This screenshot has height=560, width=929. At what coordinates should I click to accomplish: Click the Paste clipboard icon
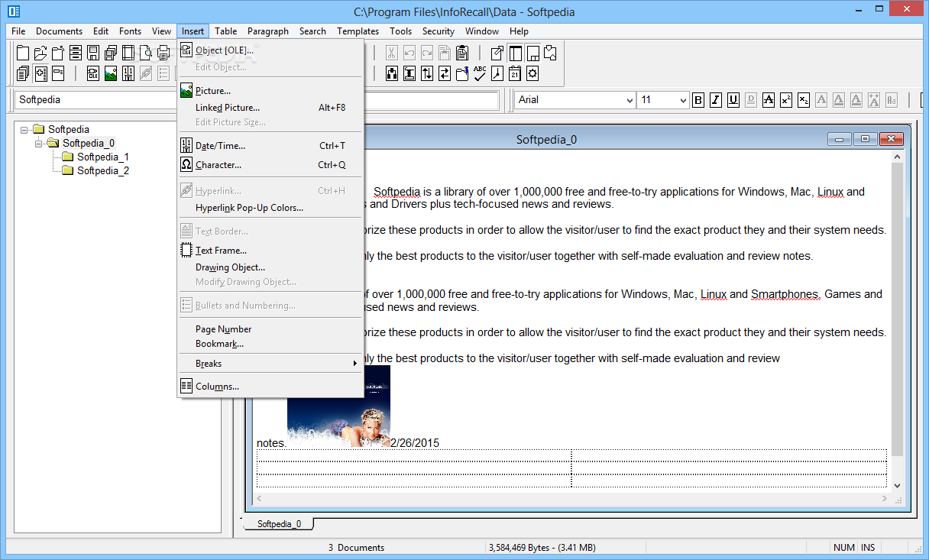[x=461, y=53]
